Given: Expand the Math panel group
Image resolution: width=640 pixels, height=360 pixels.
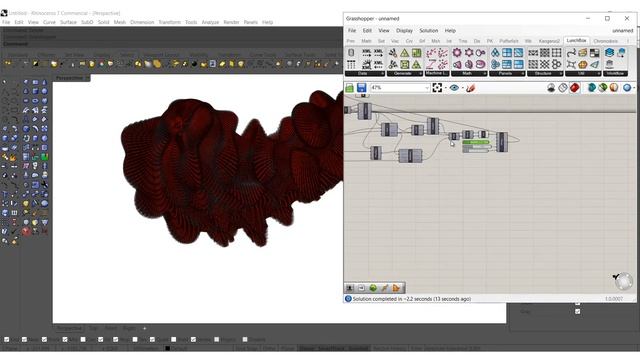Looking at the screenshot, I should tap(469, 73).
